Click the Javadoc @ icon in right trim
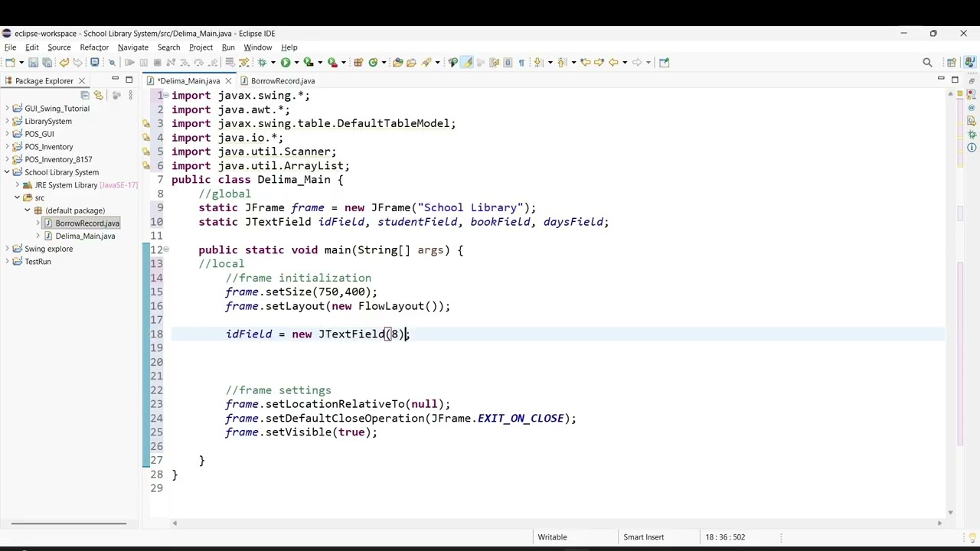Viewport: 980px width, 551px height. click(972, 108)
